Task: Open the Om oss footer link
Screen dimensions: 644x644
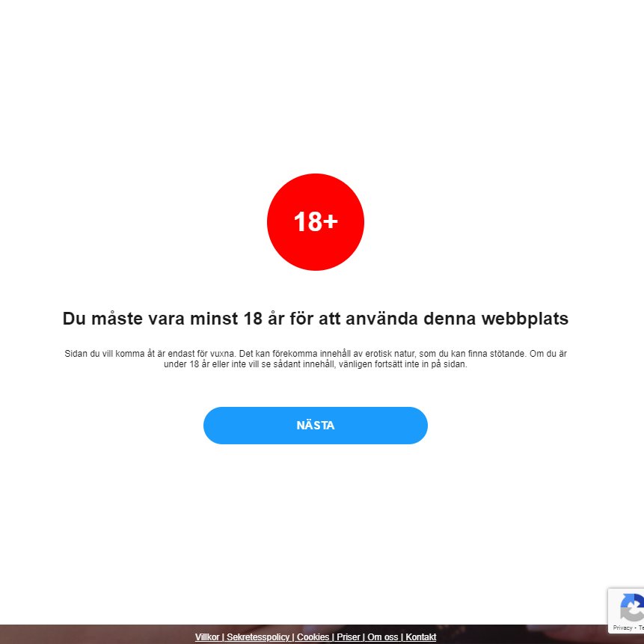Action: (382, 637)
